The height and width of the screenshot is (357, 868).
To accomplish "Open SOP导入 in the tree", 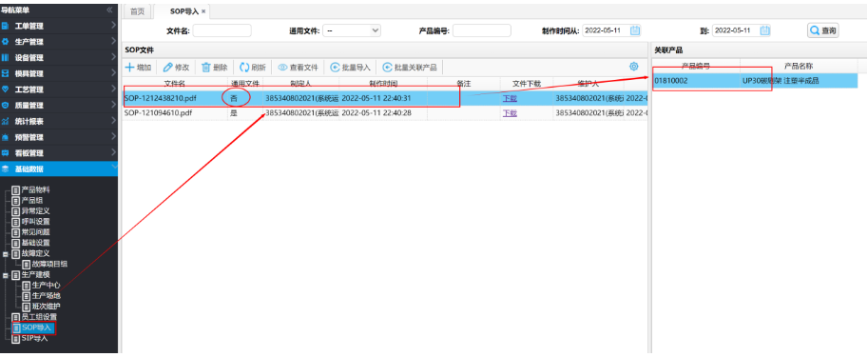I will point(36,327).
